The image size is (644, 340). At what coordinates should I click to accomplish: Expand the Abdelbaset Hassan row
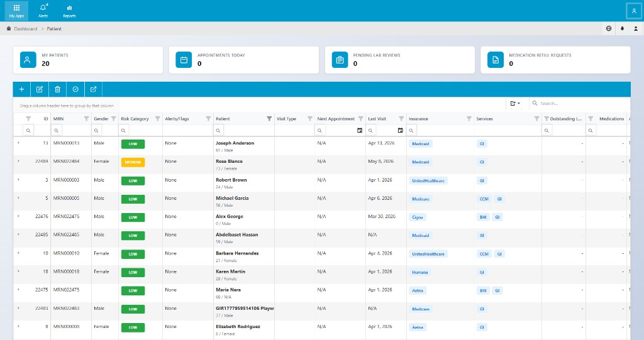click(x=18, y=234)
